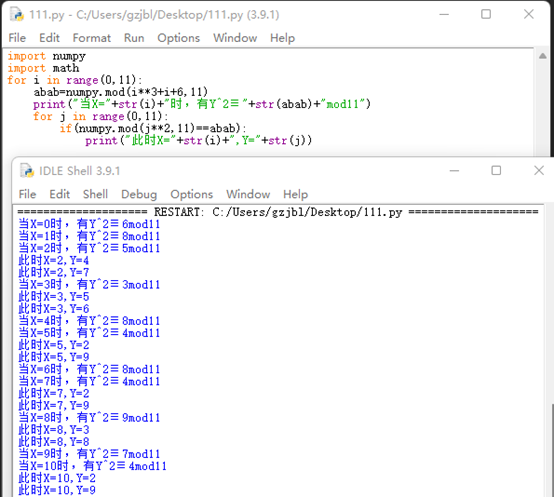Image resolution: width=554 pixels, height=497 pixels.
Task: Click the output line '此时X=7,Y=2'
Action: click(x=54, y=394)
